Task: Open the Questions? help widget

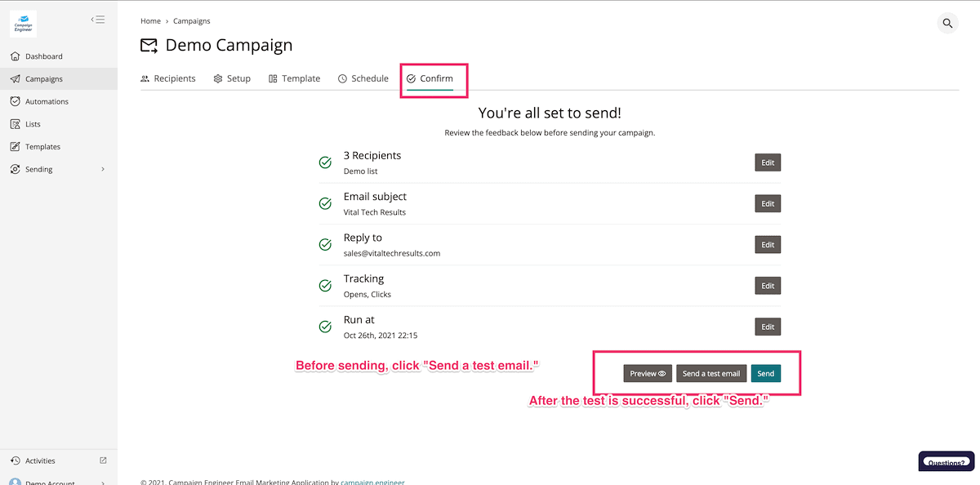Action: (946, 462)
